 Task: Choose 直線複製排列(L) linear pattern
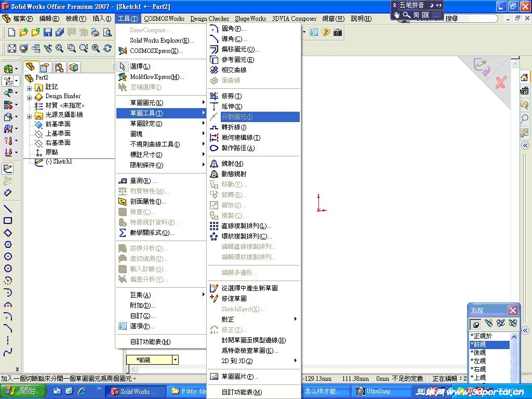(x=254, y=226)
